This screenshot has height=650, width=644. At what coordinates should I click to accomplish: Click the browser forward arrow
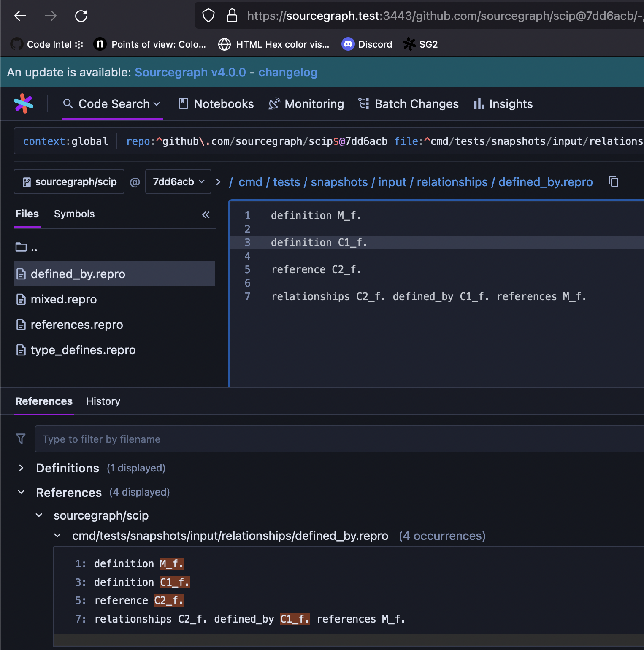coord(51,16)
